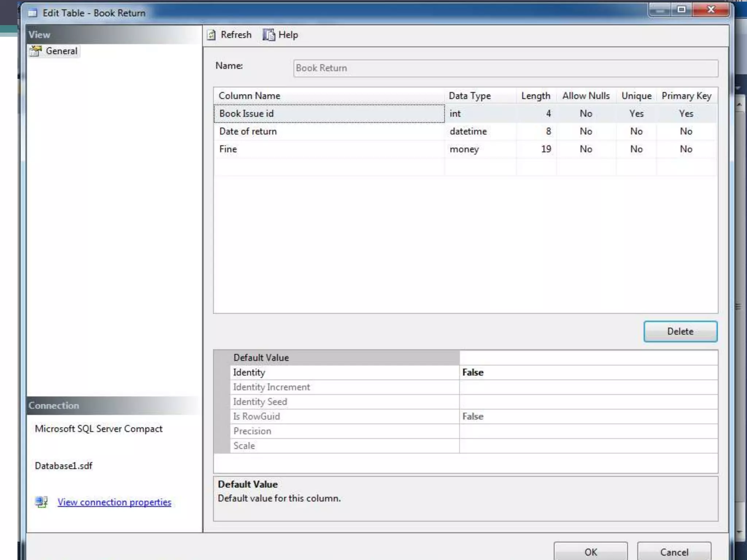Image resolution: width=747 pixels, height=560 pixels.
Task: Click background window scrollbar up arrow
Action: click(739, 105)
